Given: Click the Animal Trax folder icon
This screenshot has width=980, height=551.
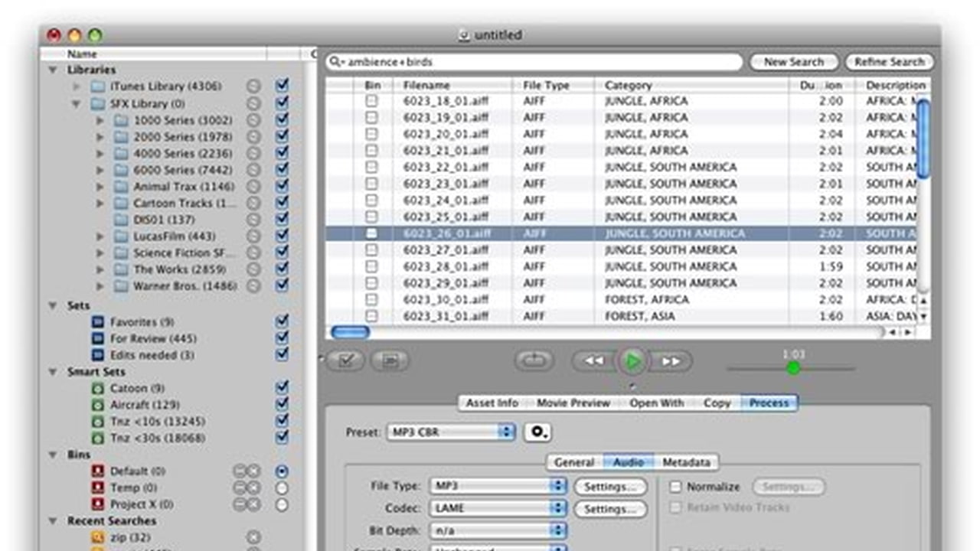Looking at the screenshot, I should point(121,187).
